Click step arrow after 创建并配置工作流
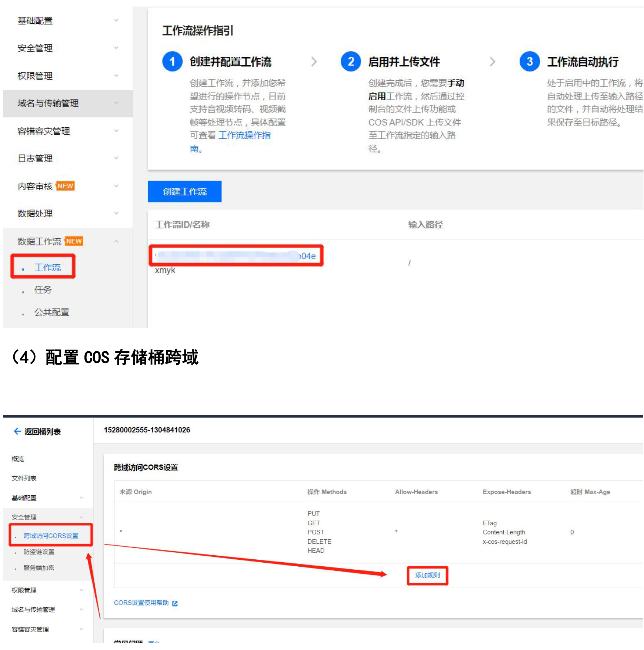This screenshot has height=650, width=644. pyautogui.click(x=314, y=62)
